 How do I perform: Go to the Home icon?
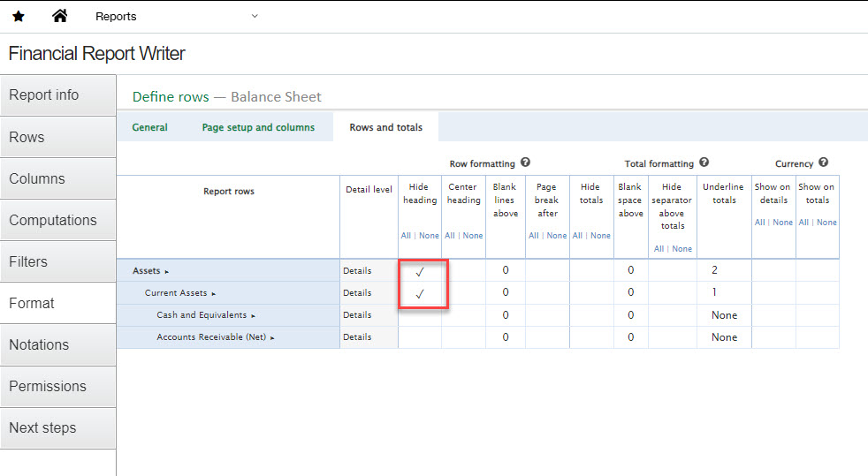point(60,16)
